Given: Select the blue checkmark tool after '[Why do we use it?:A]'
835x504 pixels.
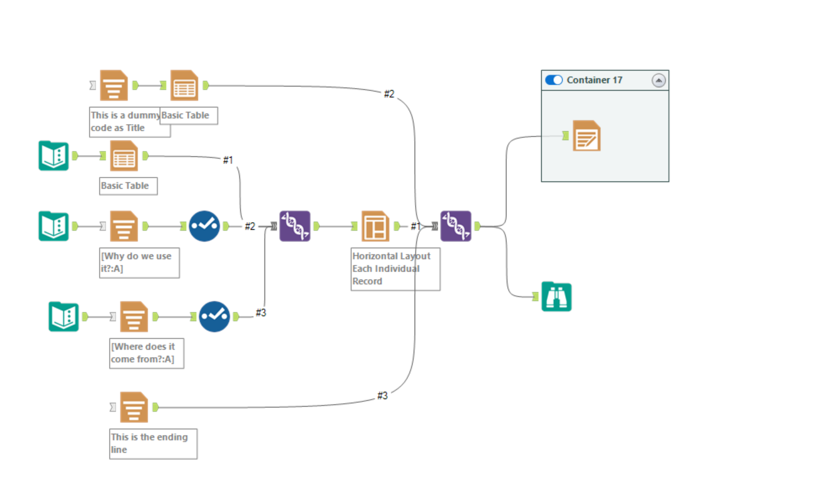Looking at the screenshot, I should point(204,226).
